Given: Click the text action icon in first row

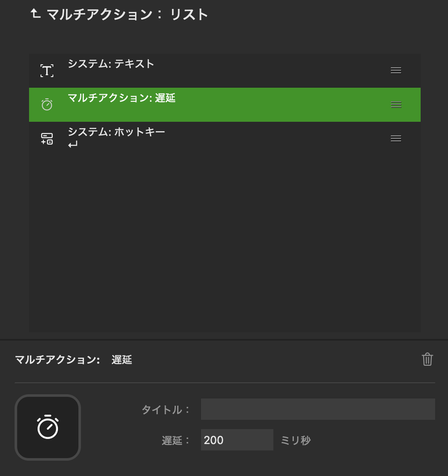Looking at the screenshot, I should (x=47, y=71).
